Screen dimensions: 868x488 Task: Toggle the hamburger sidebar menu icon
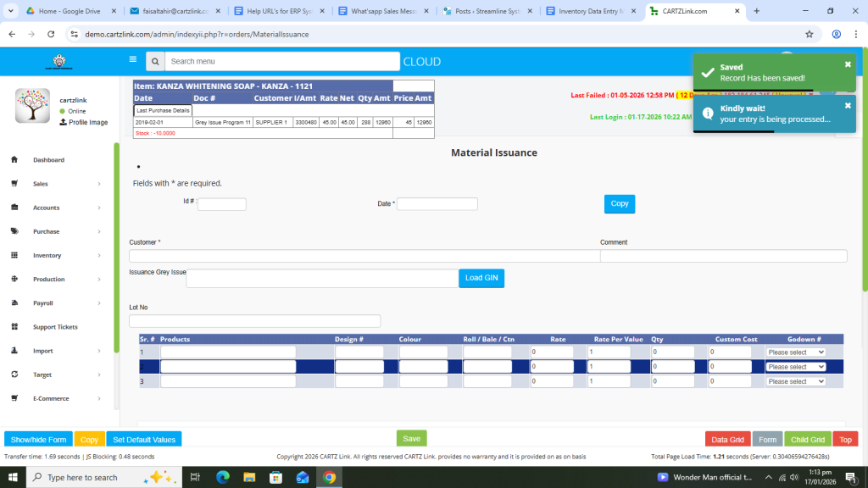[x=132, y=60]
